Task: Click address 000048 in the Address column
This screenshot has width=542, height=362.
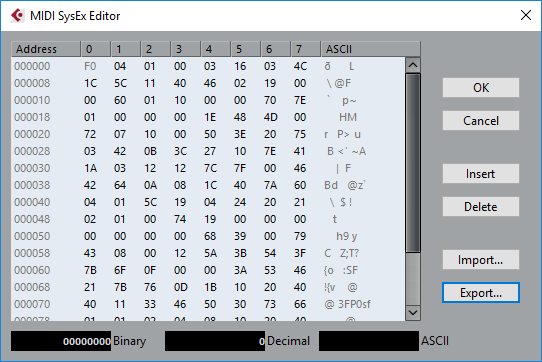Action: [x=32, y=219]
